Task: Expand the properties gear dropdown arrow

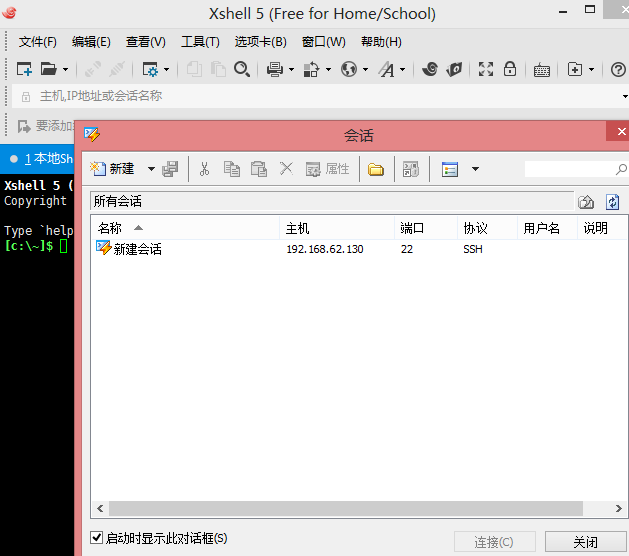Action: pos(166,70)
